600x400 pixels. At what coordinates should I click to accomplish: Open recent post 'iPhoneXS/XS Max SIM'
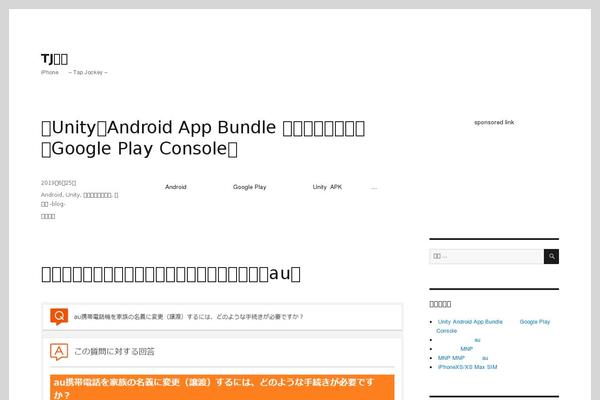[467, 367]
